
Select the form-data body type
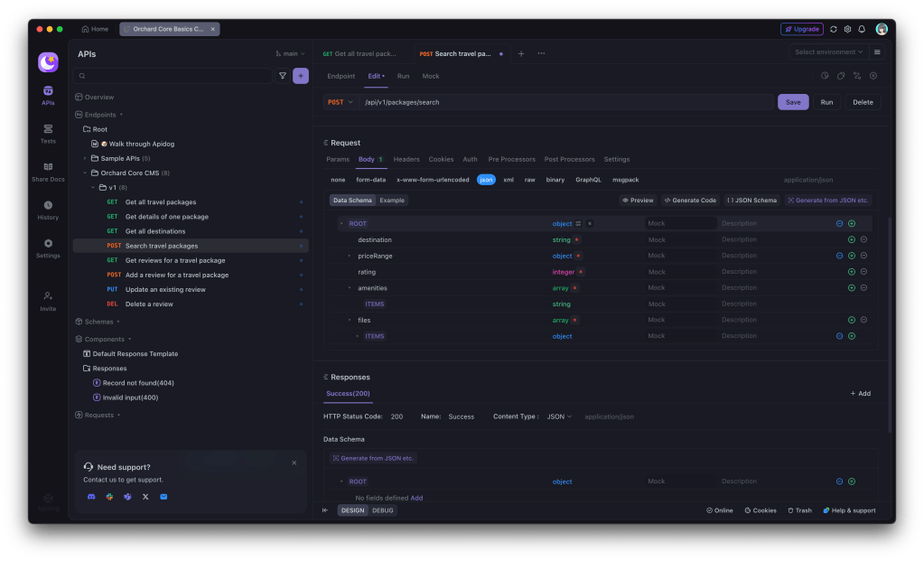tap(370, 180)
